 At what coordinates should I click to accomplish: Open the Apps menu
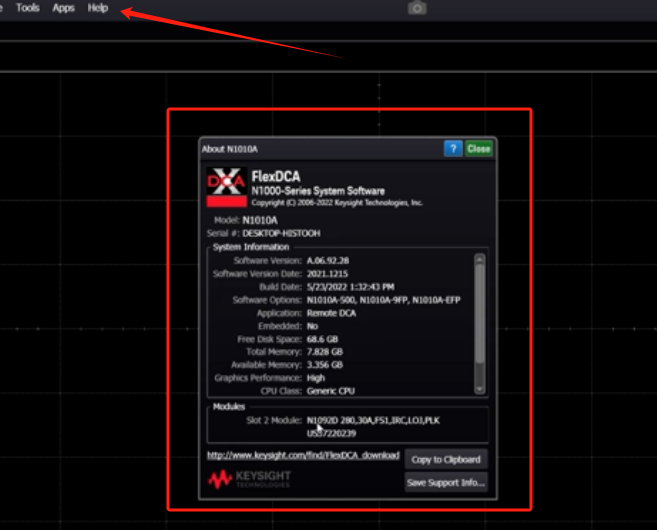pos(63,7)
